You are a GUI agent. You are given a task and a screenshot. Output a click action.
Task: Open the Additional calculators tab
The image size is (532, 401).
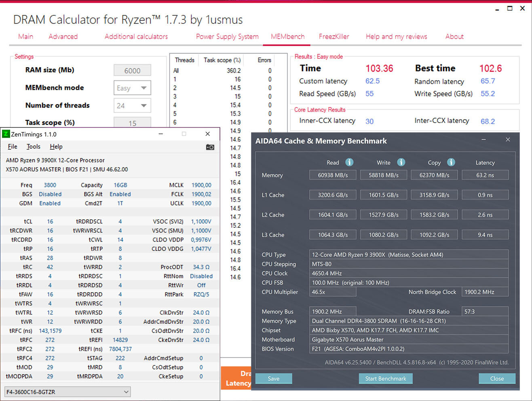coord(136,36)
